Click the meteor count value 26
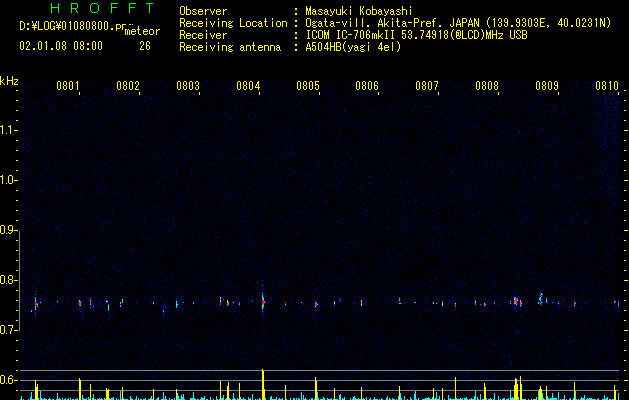This screenshot has width=629, height=400. pyautogui.click(x=145, y=46)
